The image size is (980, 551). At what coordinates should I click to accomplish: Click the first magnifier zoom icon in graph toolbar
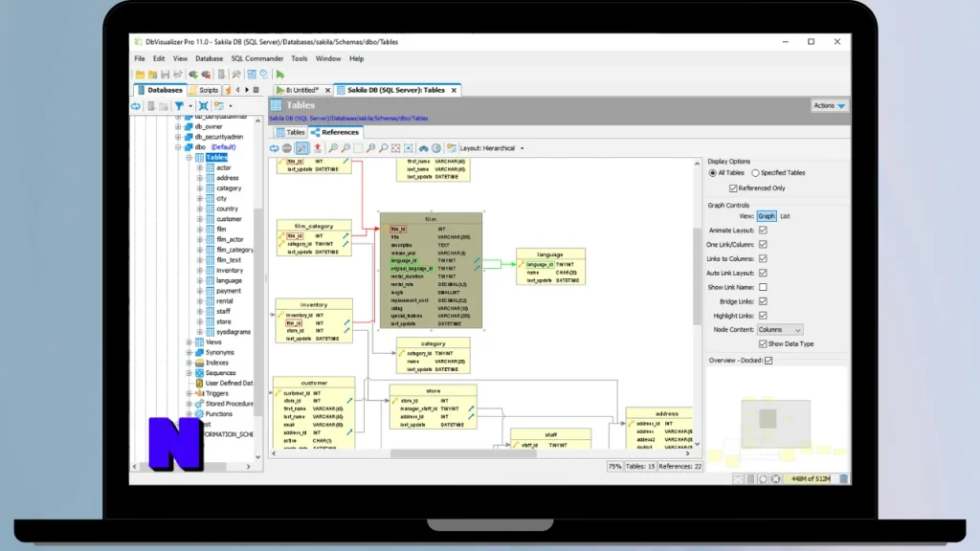(333, 148)
